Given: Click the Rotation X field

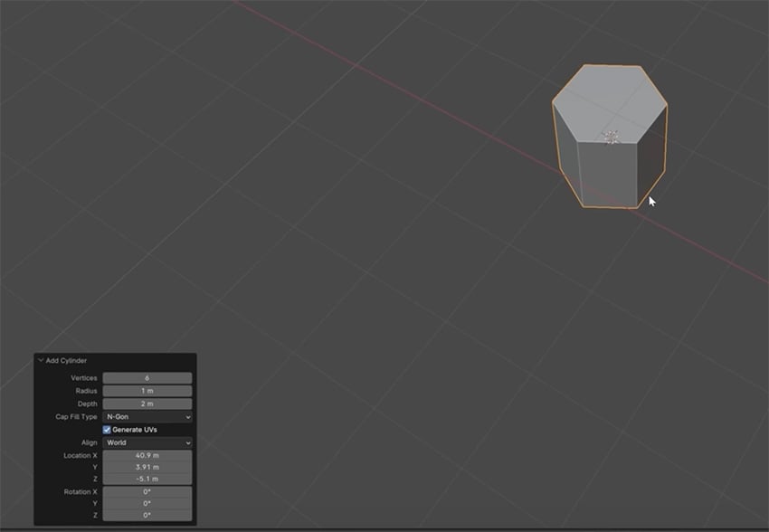Looking at the screenshot, I should click(147, 492).
